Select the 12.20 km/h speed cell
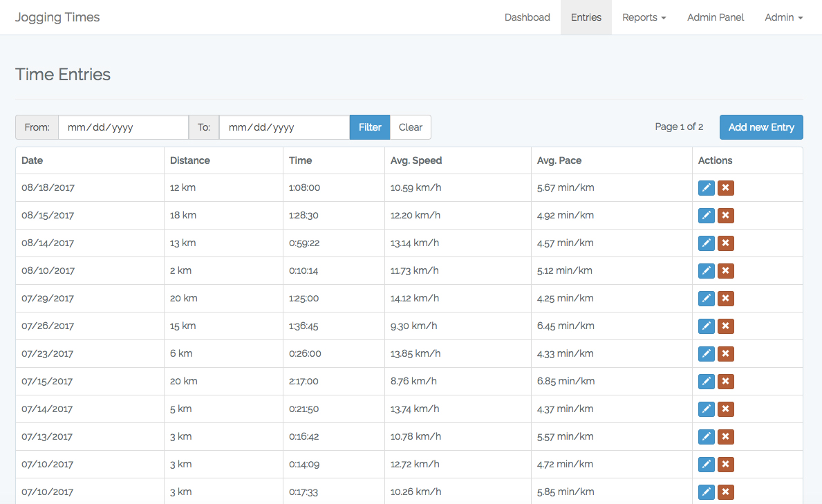 pyautogui.click(x=458, y=216)
